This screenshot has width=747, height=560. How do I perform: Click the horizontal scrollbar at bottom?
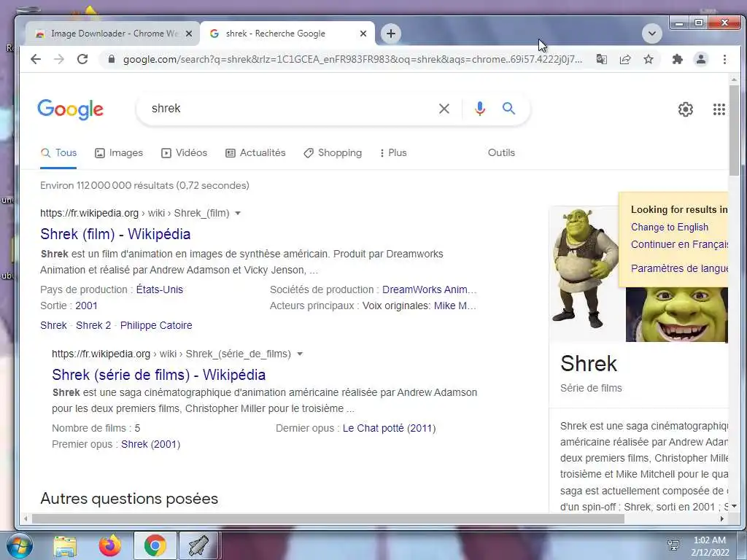(x=328, y=519)
